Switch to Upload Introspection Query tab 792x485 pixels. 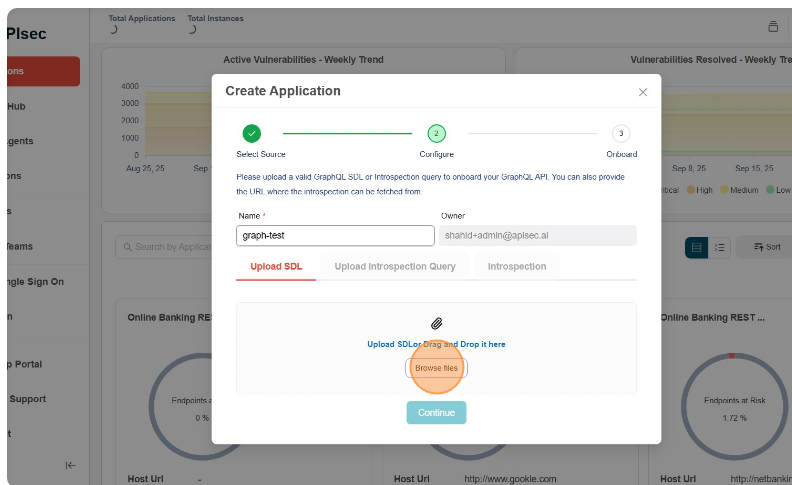click(395, 267)
